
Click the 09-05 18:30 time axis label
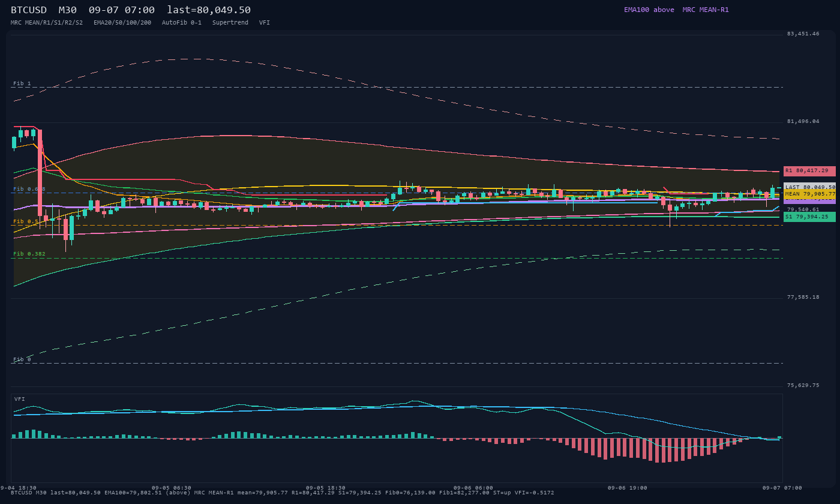326,488
